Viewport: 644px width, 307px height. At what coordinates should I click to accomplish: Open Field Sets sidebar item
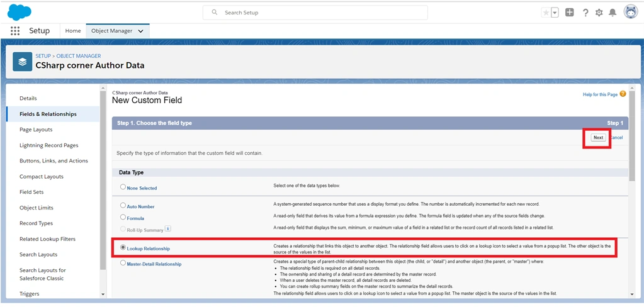tap(31, 192)
